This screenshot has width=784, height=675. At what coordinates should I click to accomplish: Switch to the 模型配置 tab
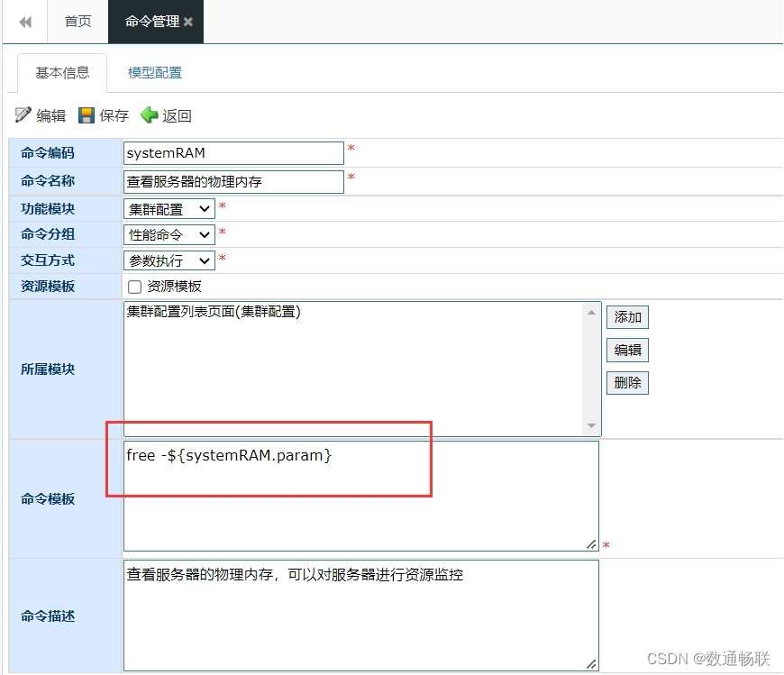[155, 73]
